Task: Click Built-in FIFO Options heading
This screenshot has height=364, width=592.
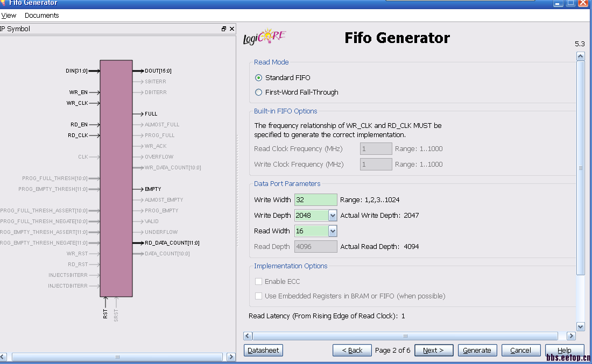Action: (285, 111)
